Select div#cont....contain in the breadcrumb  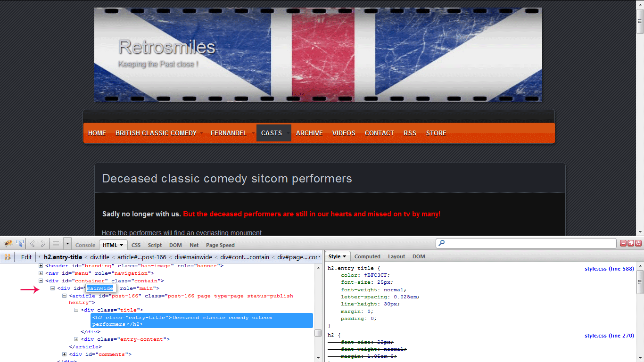[x=245, y=257]
